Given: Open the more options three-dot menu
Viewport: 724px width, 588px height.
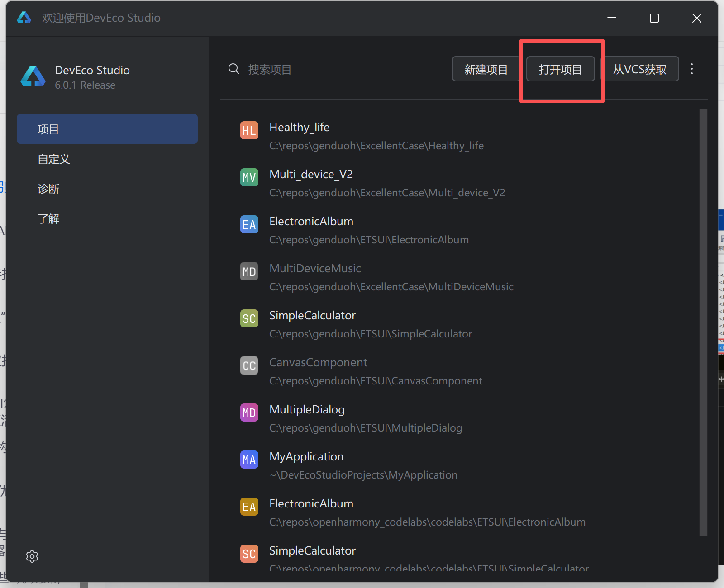Looking at the screenshot, I should [692, 69].
